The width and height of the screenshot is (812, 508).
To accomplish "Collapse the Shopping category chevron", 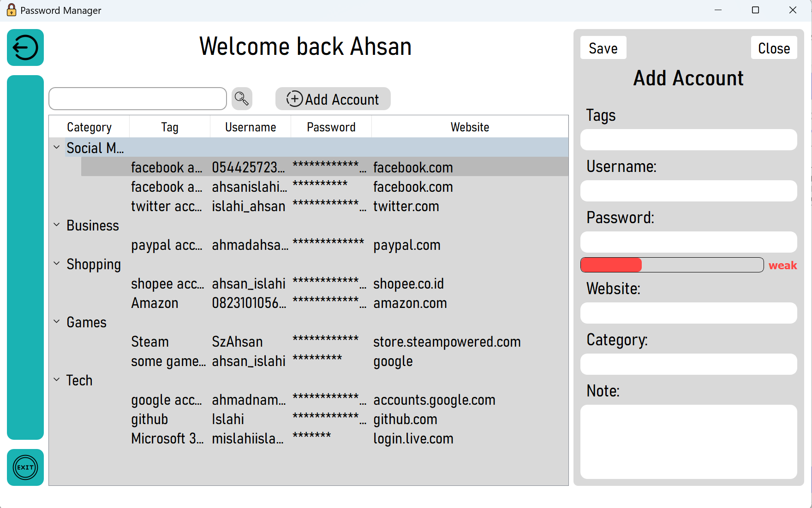I will point(57,264).
